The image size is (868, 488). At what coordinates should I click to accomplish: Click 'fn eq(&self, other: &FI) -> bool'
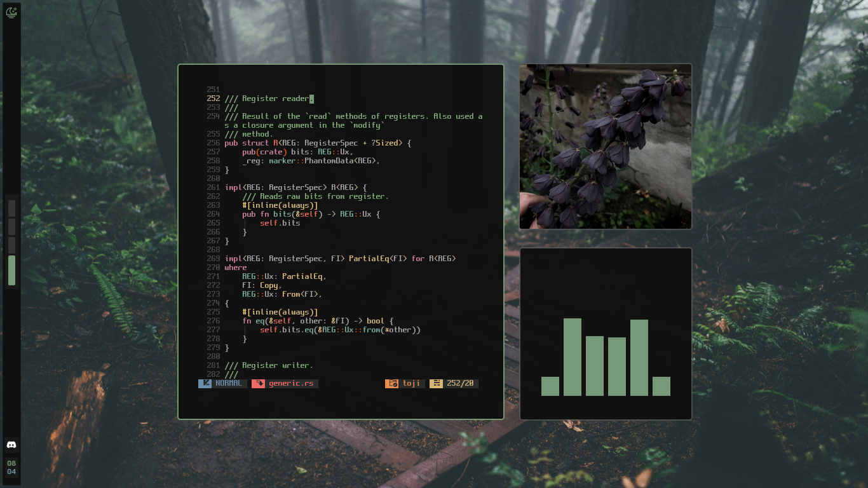tap(313, 321)
